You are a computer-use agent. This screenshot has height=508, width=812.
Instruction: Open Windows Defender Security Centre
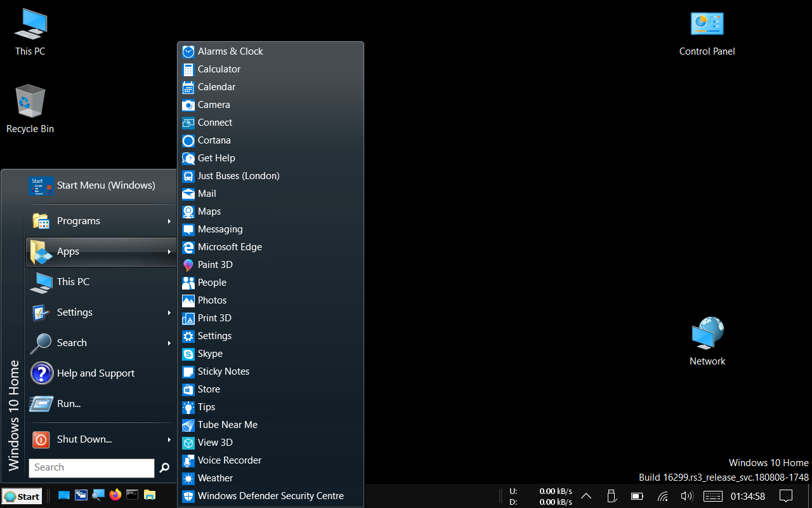[x=270, y=496]
